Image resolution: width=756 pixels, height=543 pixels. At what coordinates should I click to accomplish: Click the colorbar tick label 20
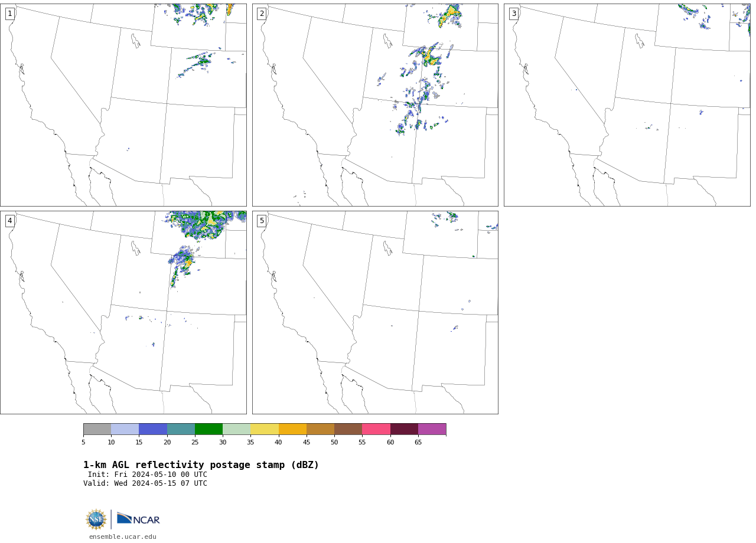[167, 442]
